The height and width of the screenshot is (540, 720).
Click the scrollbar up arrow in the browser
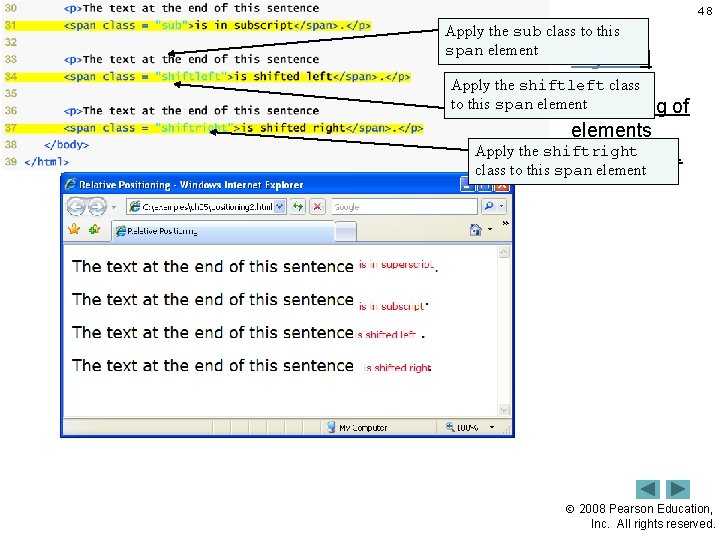pyautogui.click(x=504, y=252)
